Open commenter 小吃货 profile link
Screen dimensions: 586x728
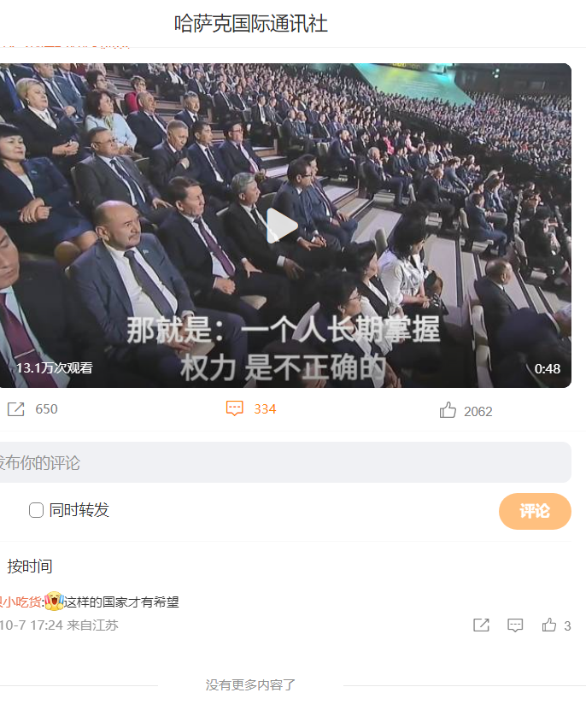(21, 602)
